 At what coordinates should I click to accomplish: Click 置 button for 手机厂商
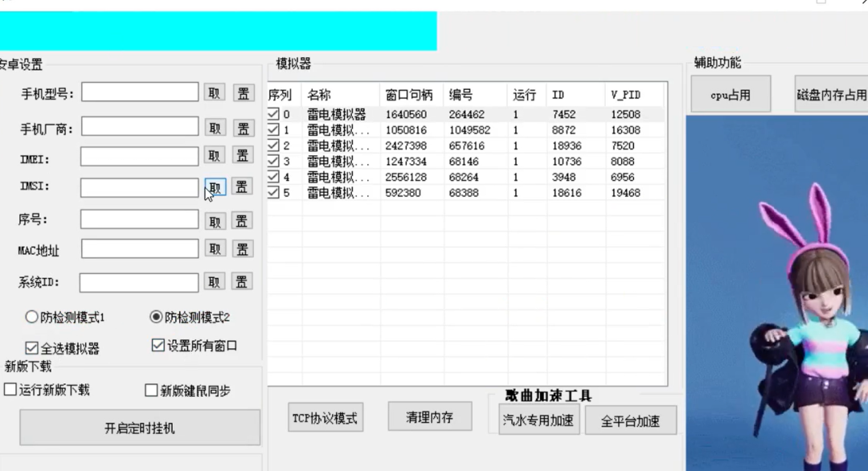[x=243, y=129]
